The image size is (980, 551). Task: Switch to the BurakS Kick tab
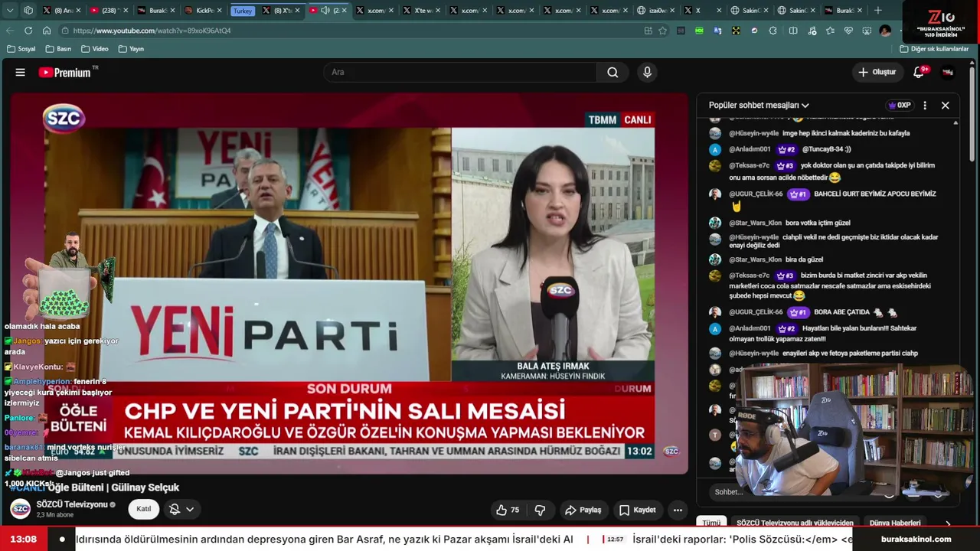point(156,10)
